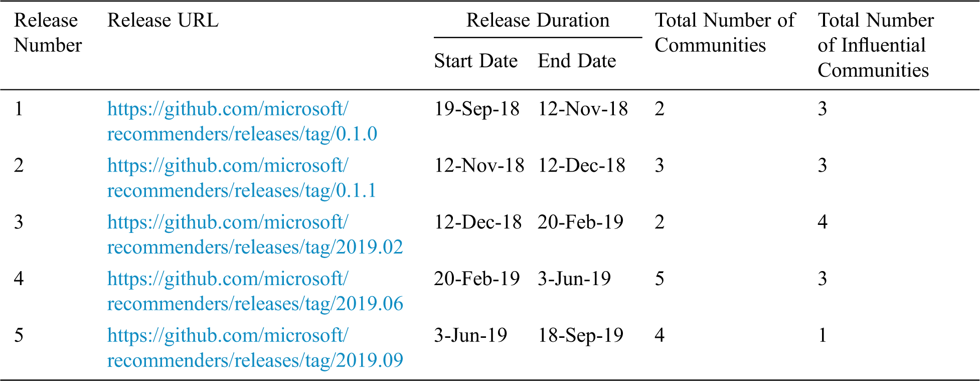Click the 18-Sep-19 end date cell
This screenshot has height=381, width=980.
[580, 335]
